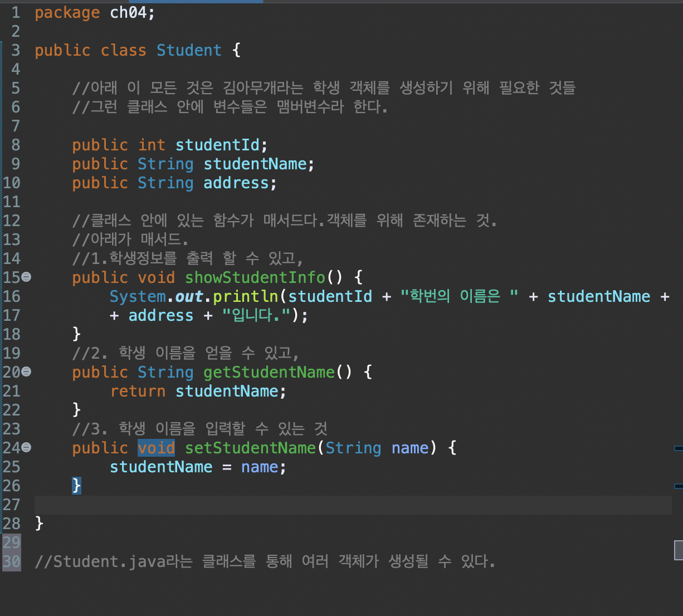Click the 'String' type on line 10
683x616 pixels.
tap(165, 183)
